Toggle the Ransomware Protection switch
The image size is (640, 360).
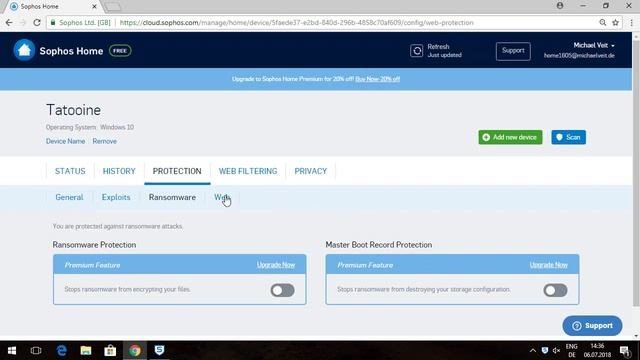coord(282,290)
